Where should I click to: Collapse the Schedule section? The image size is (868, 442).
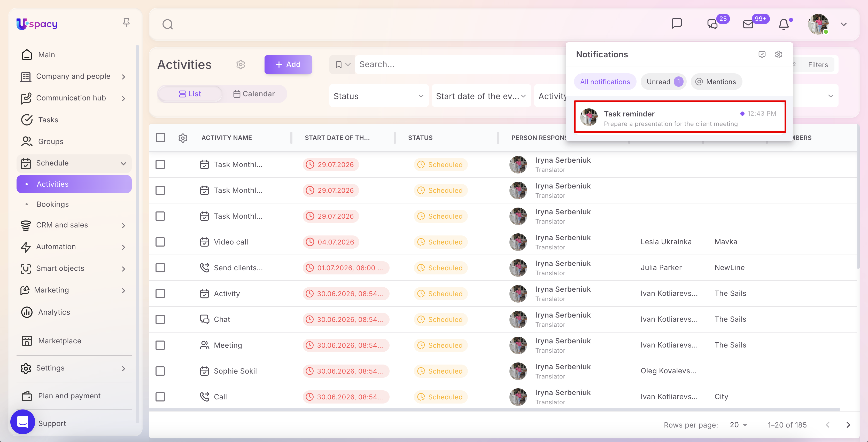(x=74, y=163)
